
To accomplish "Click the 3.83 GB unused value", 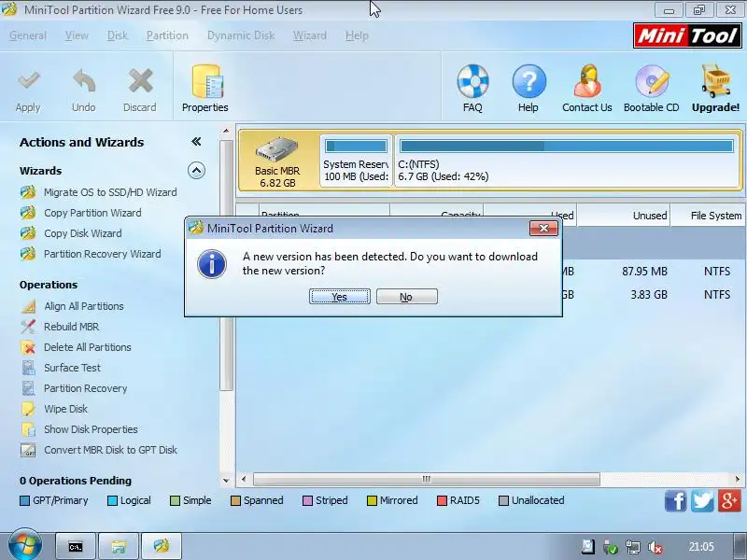I will 649,295.
